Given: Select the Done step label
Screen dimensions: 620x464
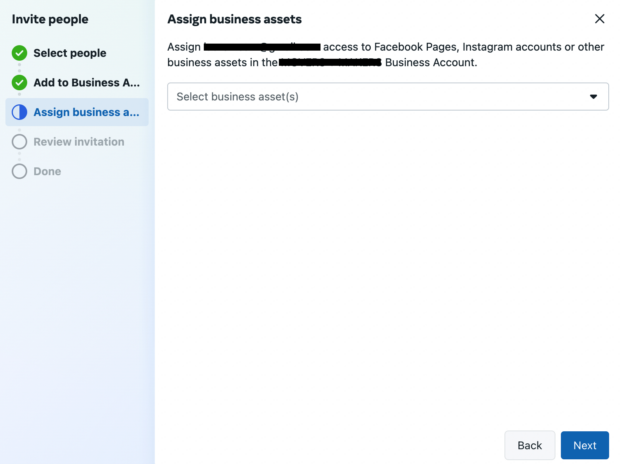Looking at the screenshot, I should click(47, 171).
